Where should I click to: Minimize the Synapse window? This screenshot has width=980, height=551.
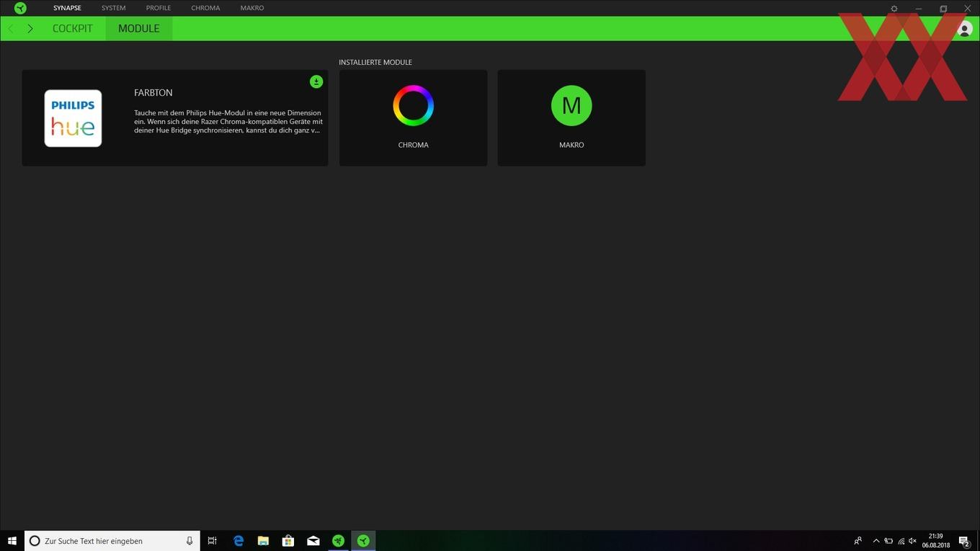919,9
